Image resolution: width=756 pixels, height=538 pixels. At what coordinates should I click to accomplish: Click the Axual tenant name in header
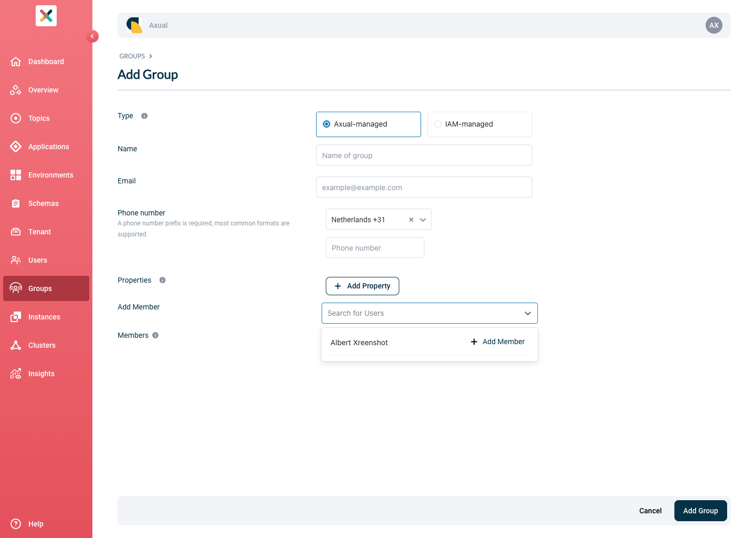point(158,25)
